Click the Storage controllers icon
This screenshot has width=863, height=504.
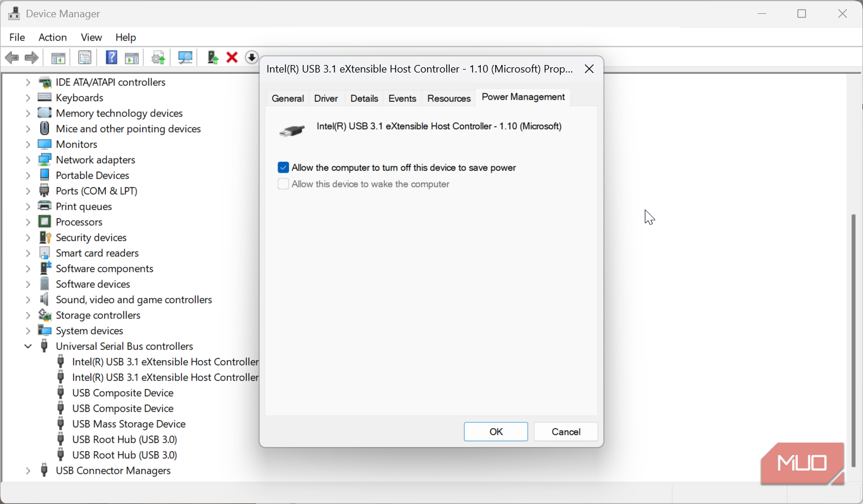click(x=44, y=315)
